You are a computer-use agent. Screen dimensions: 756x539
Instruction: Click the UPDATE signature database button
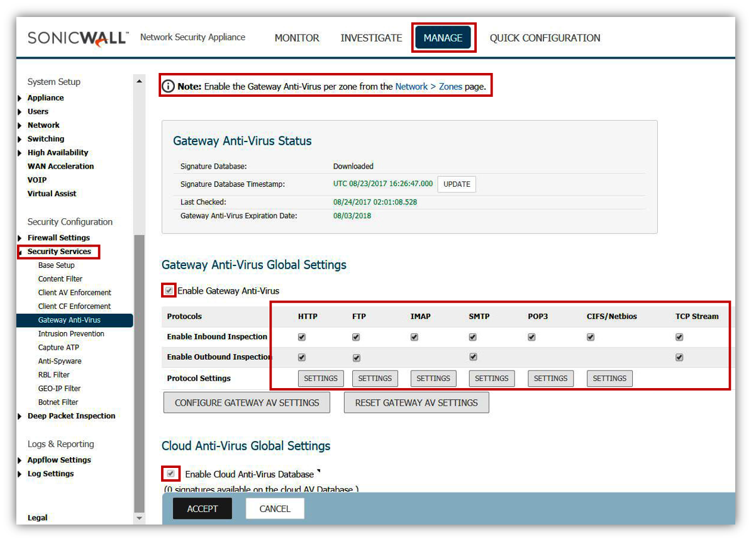[457, 184]
